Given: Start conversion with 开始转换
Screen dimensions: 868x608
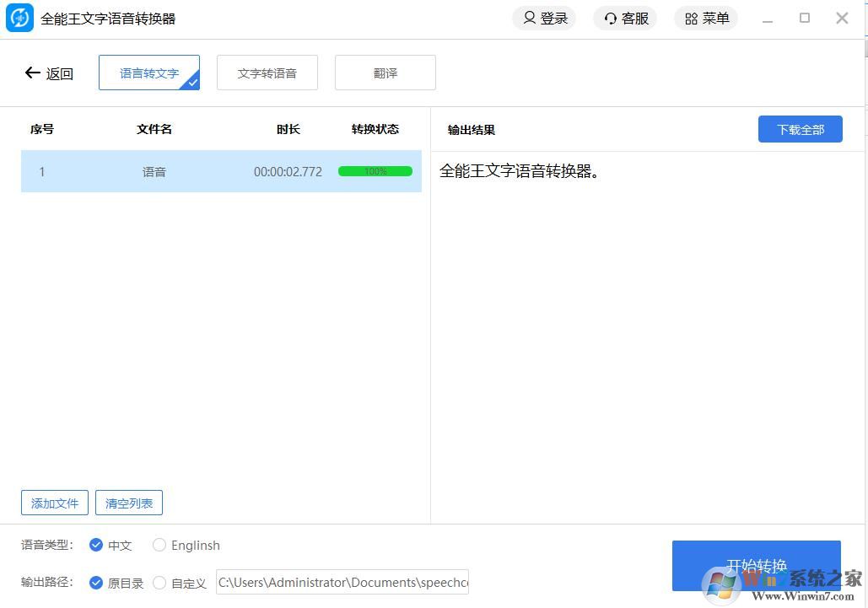Looking at the screenshot, I should 756,566.
